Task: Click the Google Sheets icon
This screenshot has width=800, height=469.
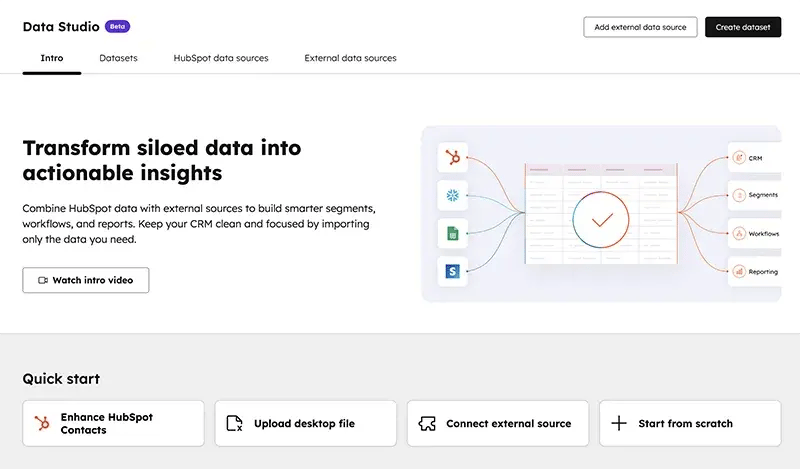Action: [x=453, y=233]
